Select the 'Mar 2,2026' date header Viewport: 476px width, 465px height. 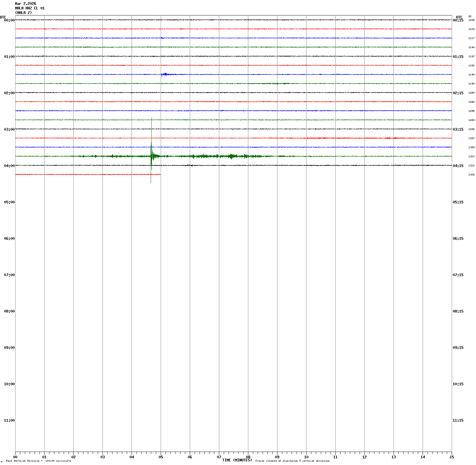(x=25, y=4)
